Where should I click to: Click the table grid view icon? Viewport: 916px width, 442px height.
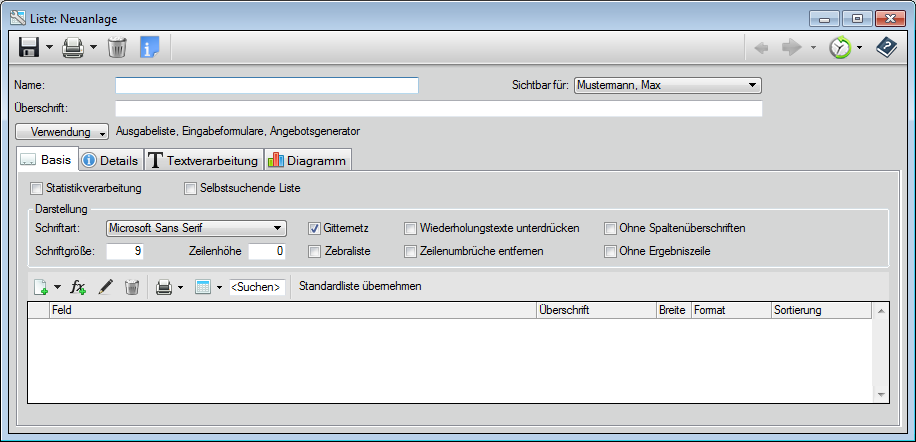(x=203, y=287)
